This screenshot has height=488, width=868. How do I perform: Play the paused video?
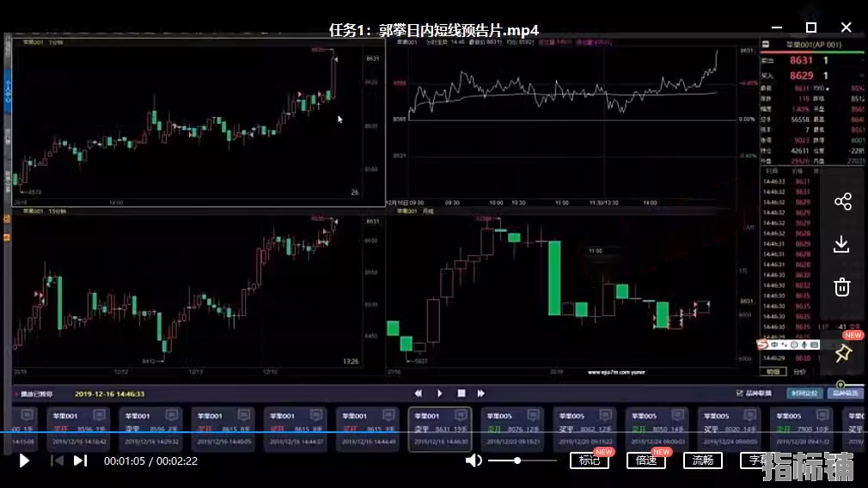[24, 461]
